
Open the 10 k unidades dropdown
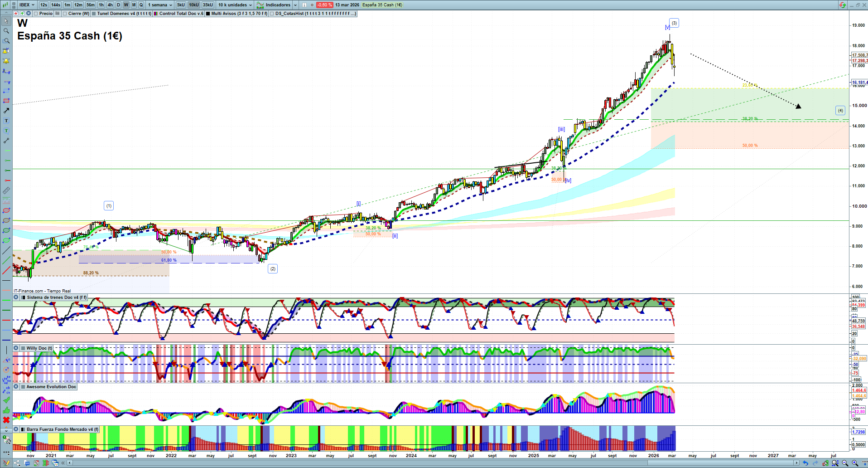click(x=235, y=5)
